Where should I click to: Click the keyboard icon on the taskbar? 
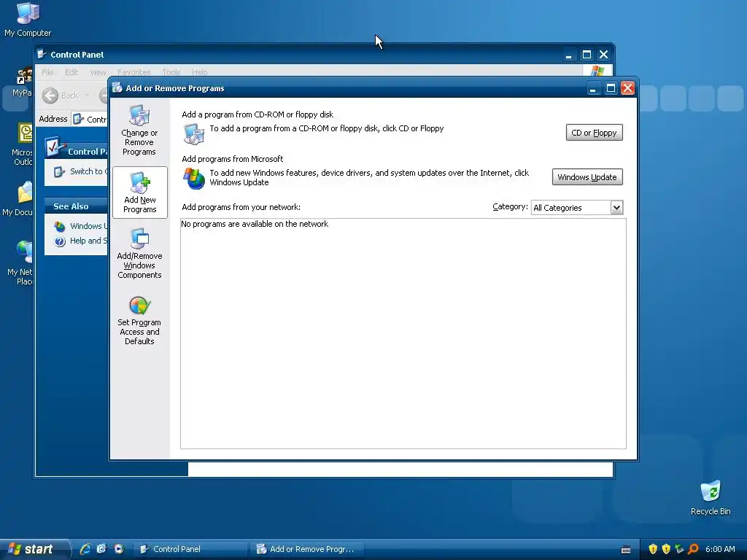coord(626,550)
